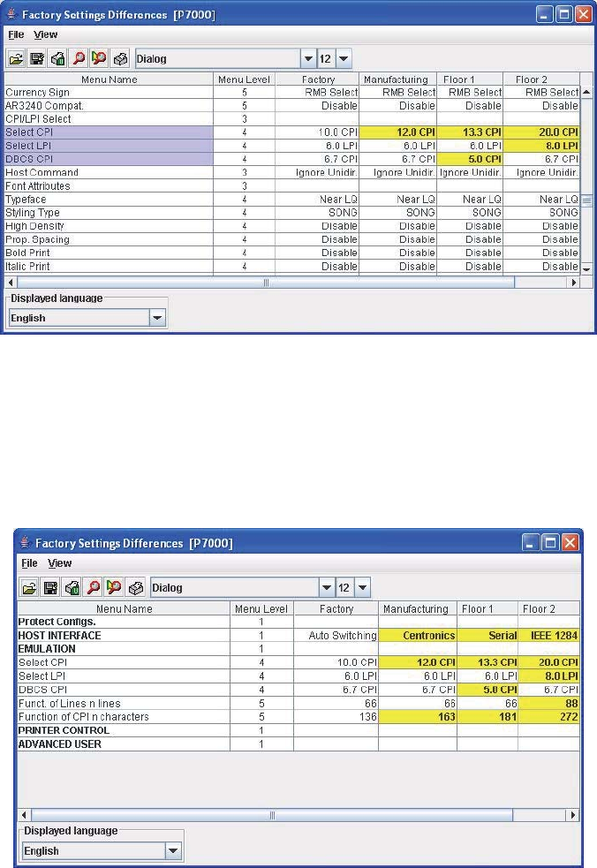Click the gray printer icon in top window

pyautogui.click(x=120, y=58)
